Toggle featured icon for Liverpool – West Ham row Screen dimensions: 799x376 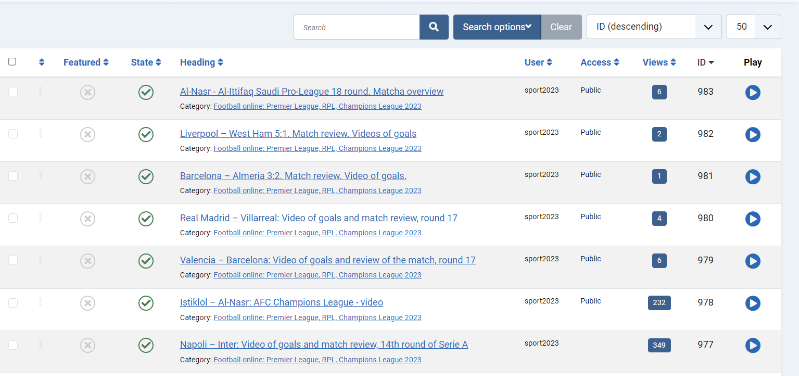[x=88, y=135]
